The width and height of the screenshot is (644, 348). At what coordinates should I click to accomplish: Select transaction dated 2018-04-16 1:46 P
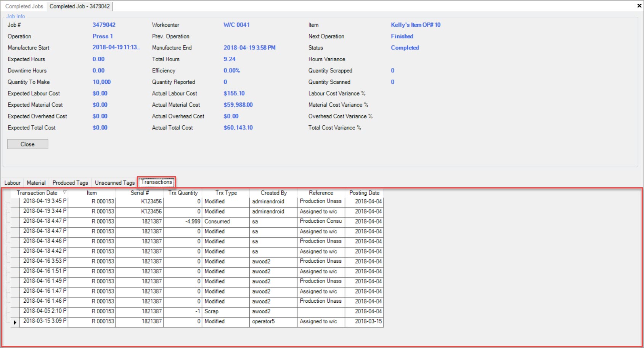point(44,301)
